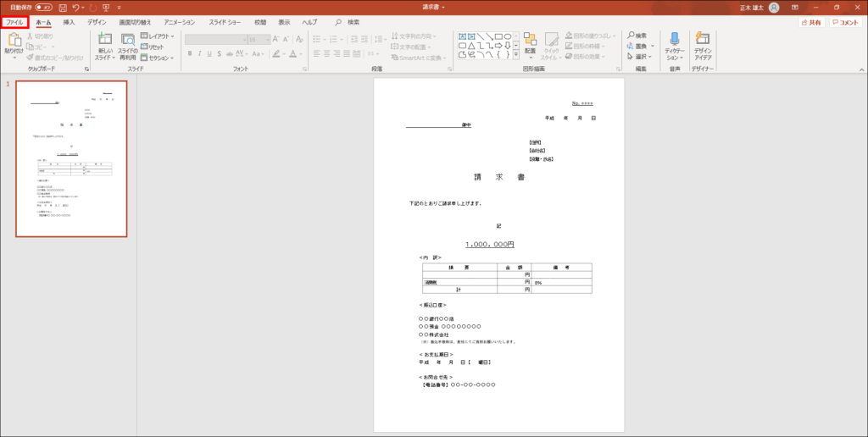Toggle Strikethrough formatting (abc)

click(229, 53)
